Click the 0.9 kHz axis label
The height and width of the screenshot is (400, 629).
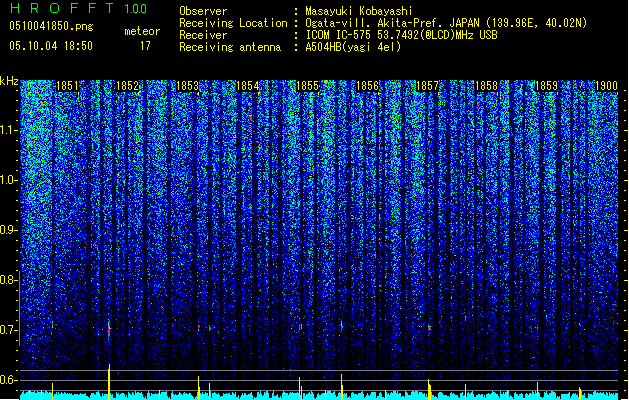click(8, 230)
